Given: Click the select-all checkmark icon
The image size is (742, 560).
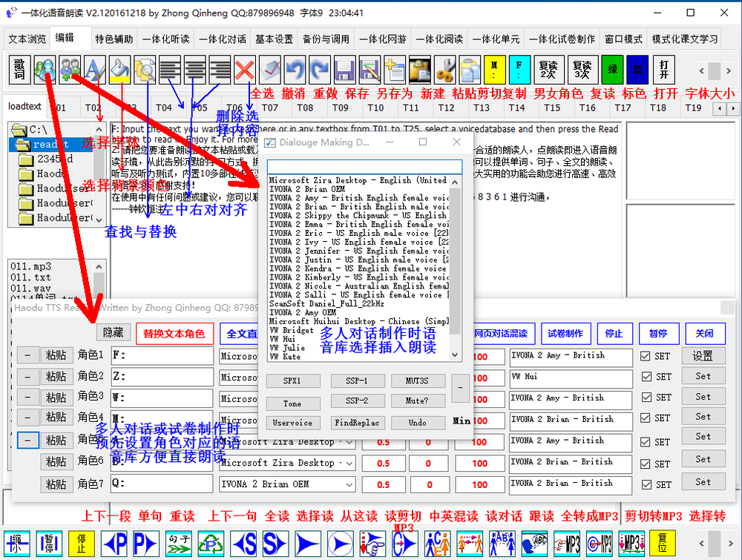Looking at the screenshot, I should (x=270, y=70).
